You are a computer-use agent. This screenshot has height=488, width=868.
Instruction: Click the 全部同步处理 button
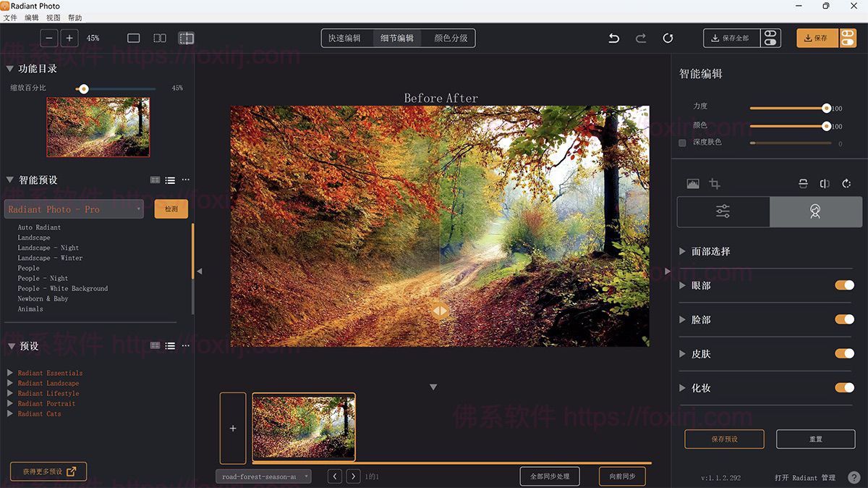pyautogui.click(x=548, y=476)
